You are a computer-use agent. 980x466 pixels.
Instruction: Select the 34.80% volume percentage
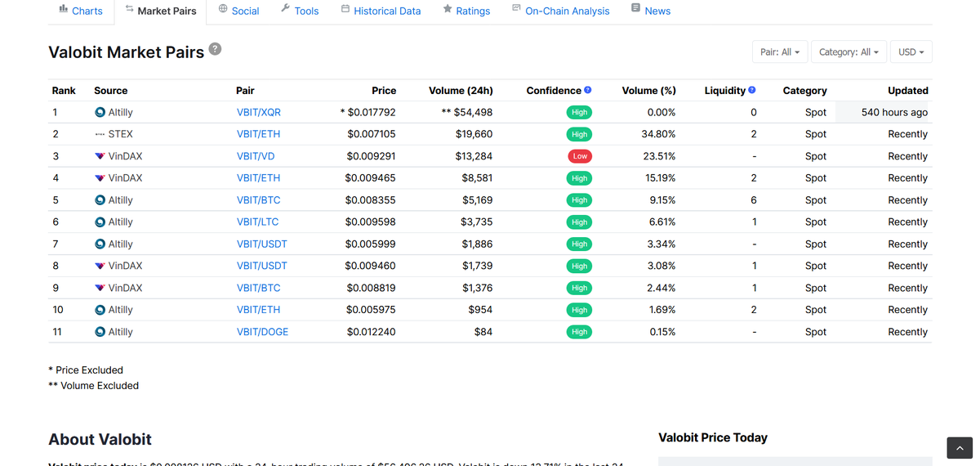coord(659,134)
